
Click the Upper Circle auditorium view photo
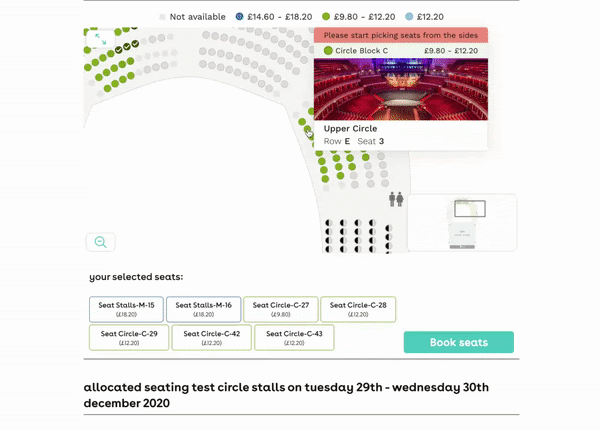point(401,89)
